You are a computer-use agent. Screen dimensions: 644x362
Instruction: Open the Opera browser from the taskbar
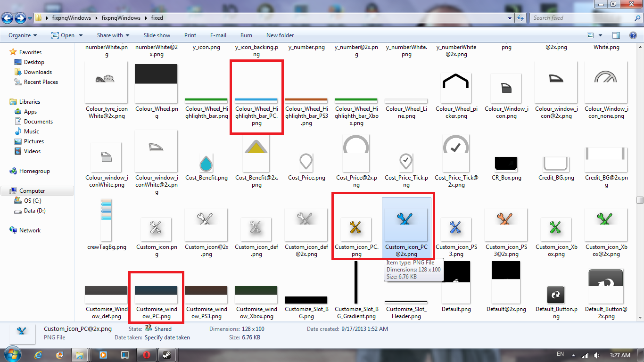point(146,355)
